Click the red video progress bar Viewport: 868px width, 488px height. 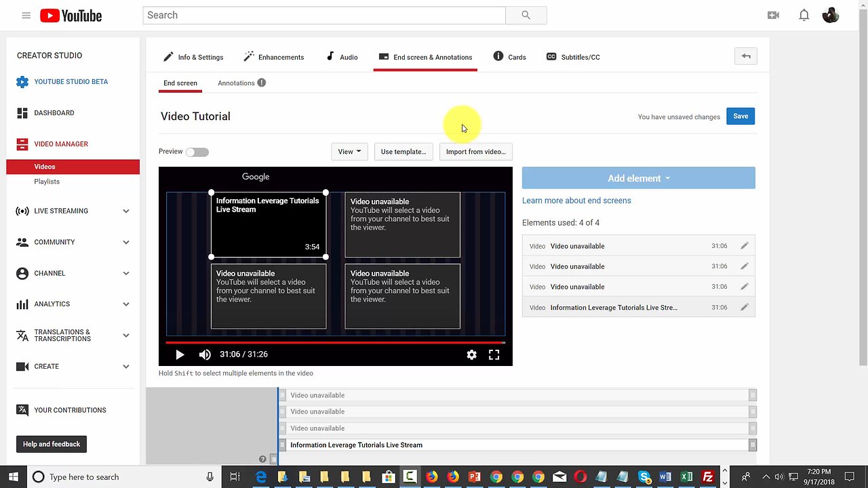tap(336, 342)
